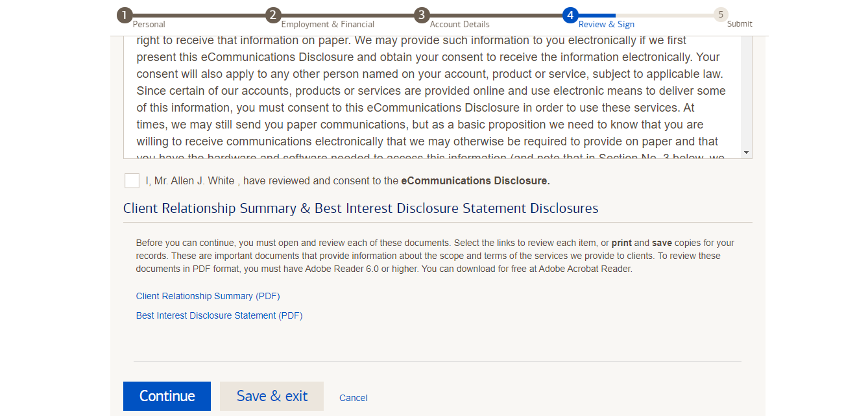The height and width of the screenshot is (416, 868).
Task: Select the Submit step label
Action: click(740, 24)
